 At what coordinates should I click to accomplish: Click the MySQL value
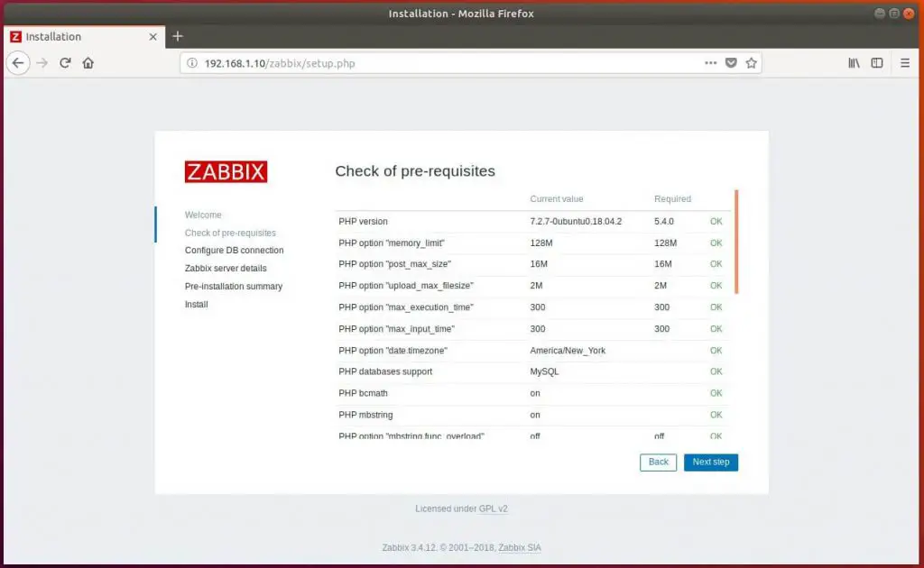point(544,372)
